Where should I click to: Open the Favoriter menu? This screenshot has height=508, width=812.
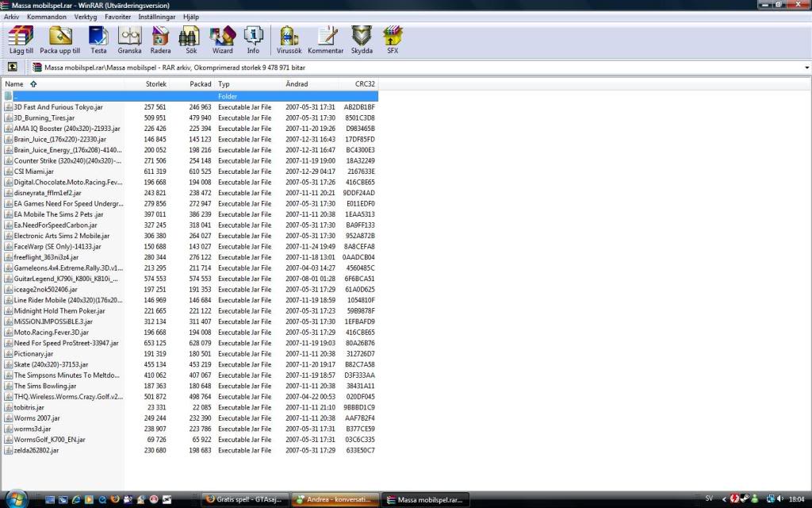point(117,17)
